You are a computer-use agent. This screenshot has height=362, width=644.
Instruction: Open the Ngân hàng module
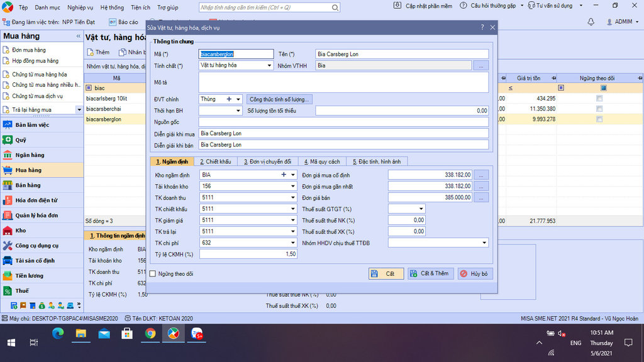[42, 155]
